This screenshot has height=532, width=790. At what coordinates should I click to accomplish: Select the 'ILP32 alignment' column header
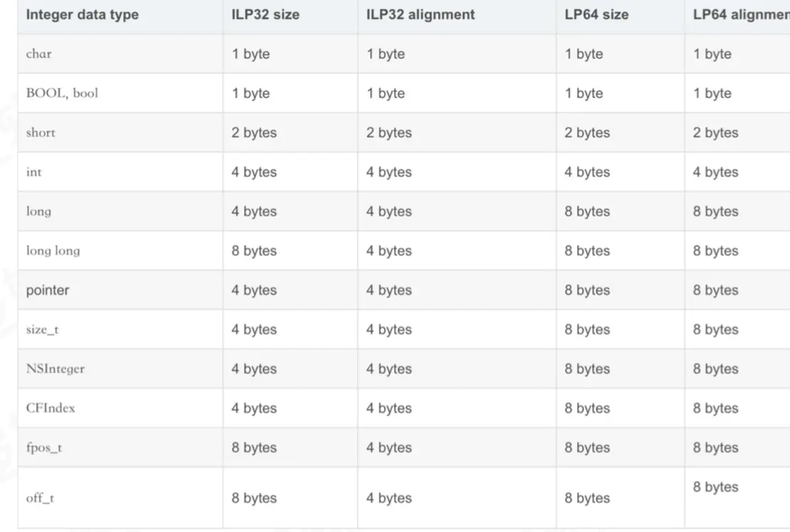coord(420,15)
